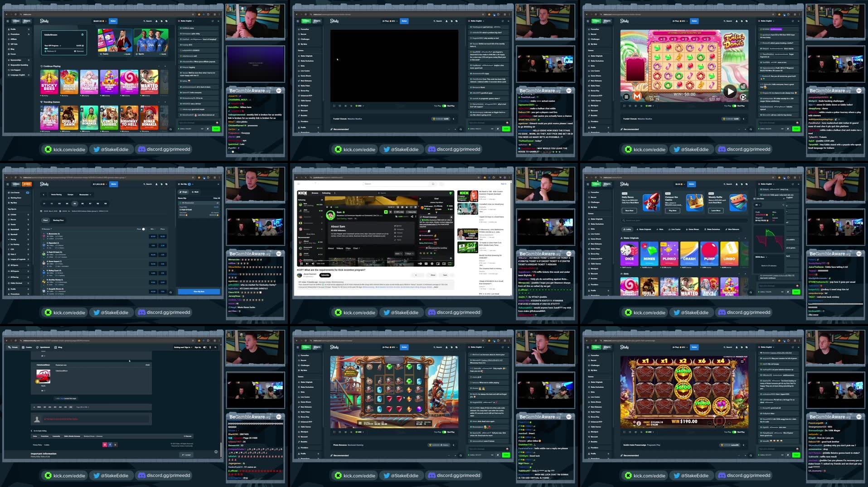
Task: Click VIP Progress bar on EddieStream card
Action: (x=64, y=48)
